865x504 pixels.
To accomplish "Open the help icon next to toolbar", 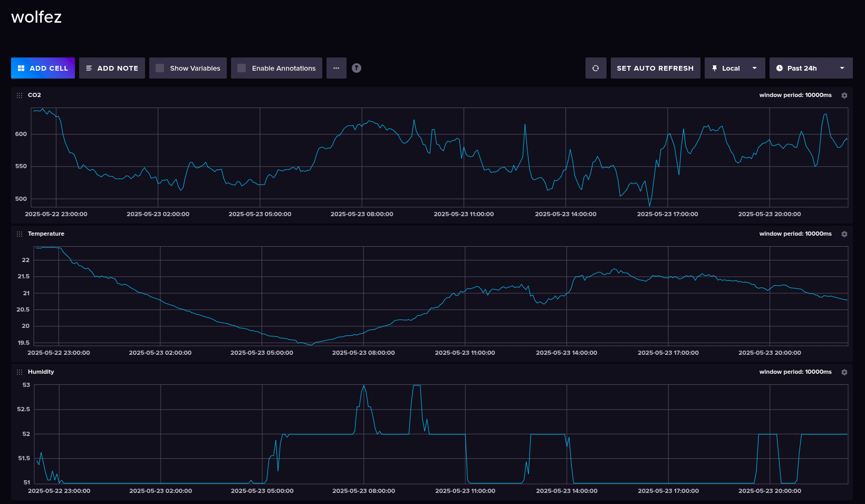I will 356,67.
